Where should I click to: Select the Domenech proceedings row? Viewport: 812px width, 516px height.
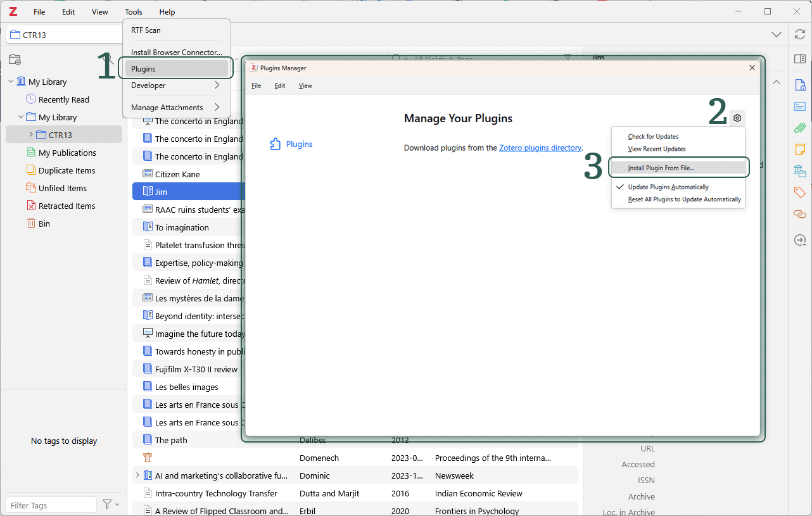click(355, 458)
